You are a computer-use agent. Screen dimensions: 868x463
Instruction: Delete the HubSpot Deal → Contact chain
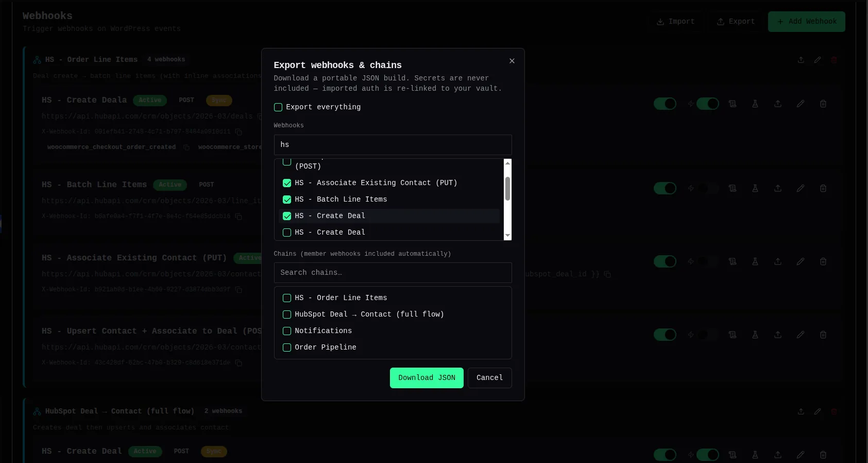tap(834, 411)
